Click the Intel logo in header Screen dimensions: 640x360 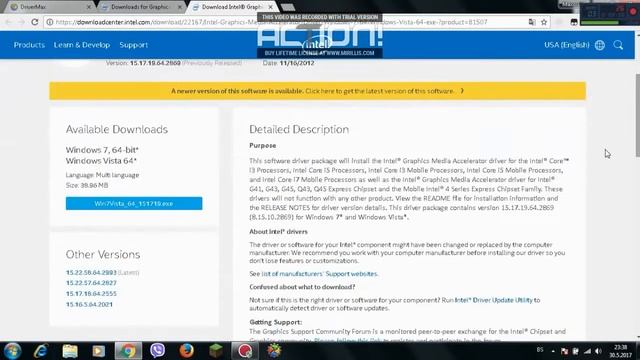click(318, 44)
